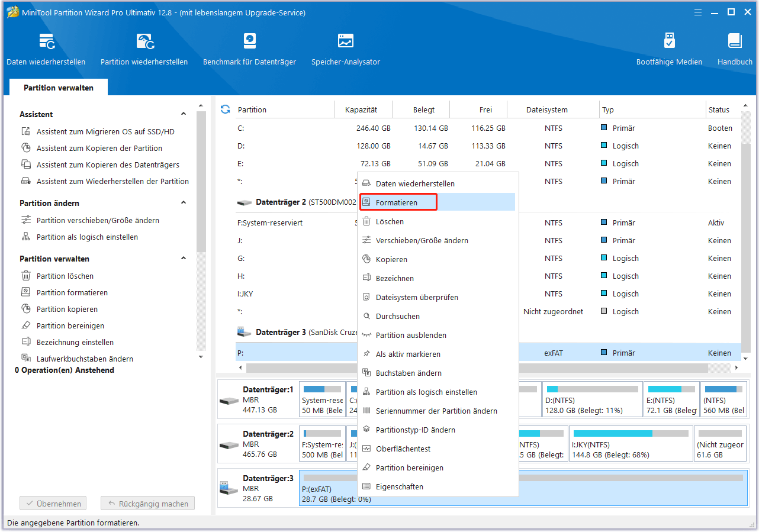Choose Eigenschaften in context menu
Viewport: 759px width, 532px height.
(438, 486)
